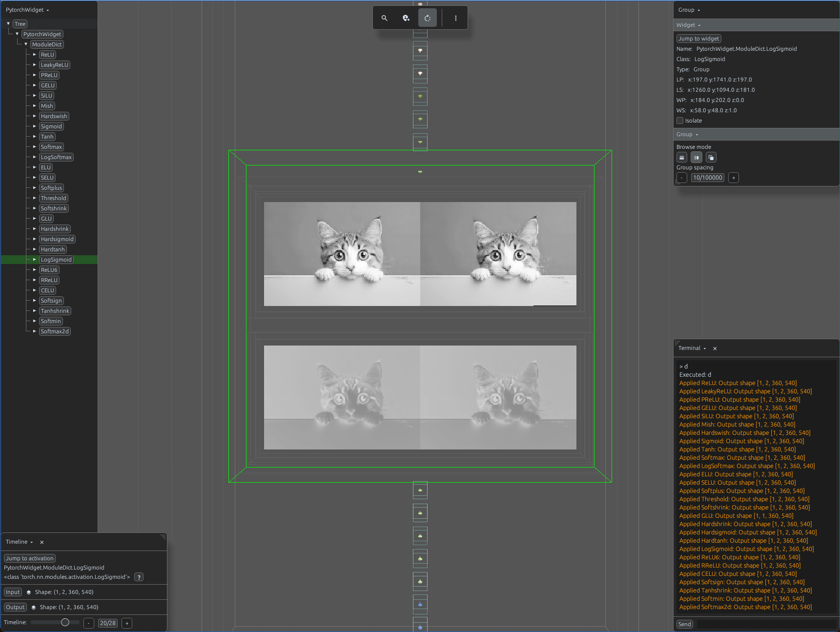Select the Tanh tree item
The height and width of the screenshot is (632, 840).
(47, 137)
